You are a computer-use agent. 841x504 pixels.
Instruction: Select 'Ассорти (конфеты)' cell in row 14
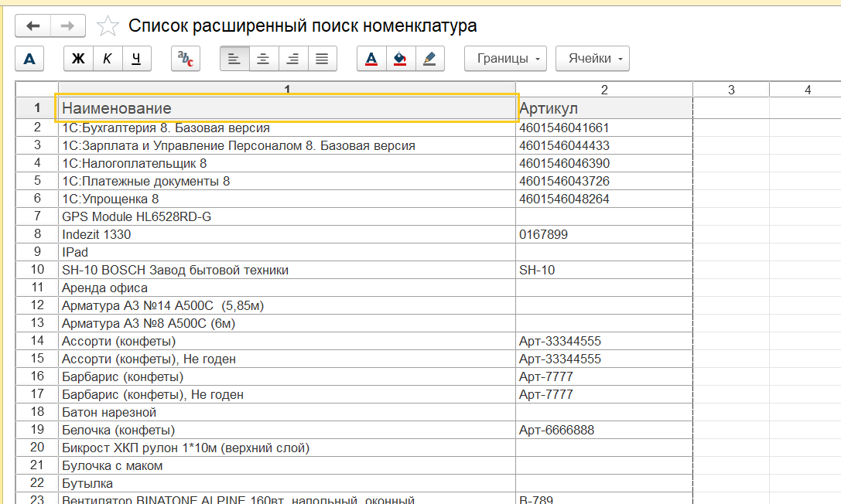[287, 341]
